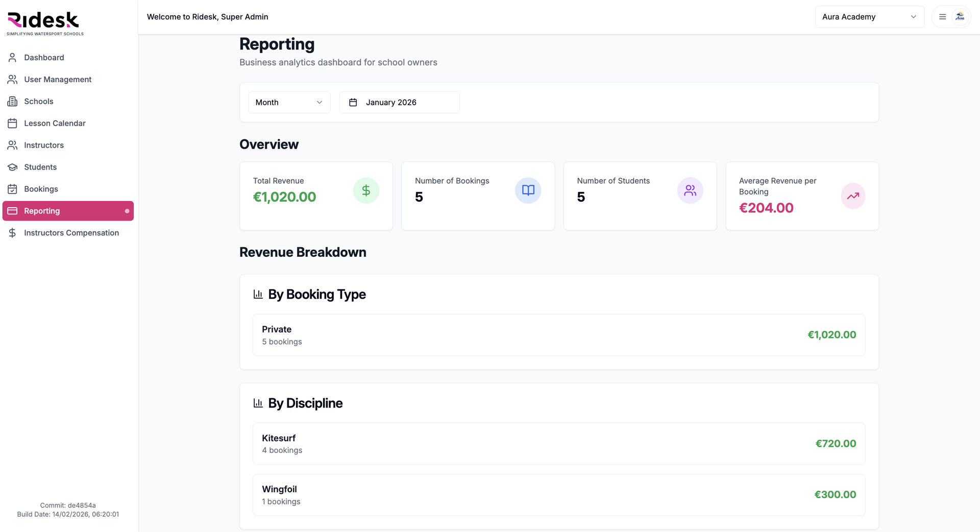
Task: Go to Dashboard in the sidebar
Action: pyautogui.click(x=44, y=58)
